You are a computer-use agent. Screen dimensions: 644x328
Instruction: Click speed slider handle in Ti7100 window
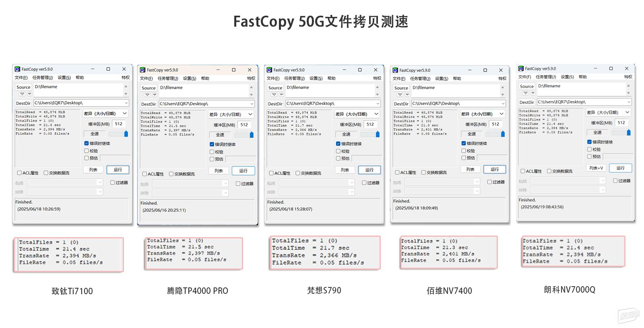coord(126,134)
